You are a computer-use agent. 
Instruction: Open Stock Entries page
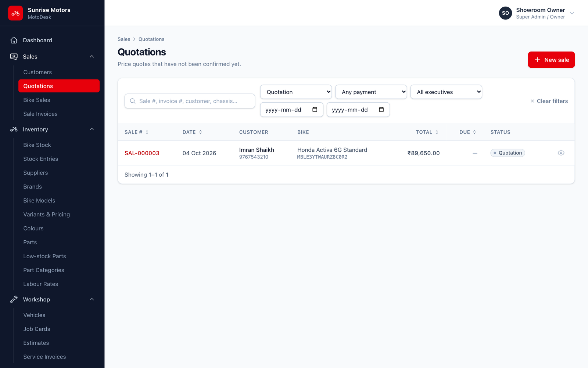tap(41, 159)
